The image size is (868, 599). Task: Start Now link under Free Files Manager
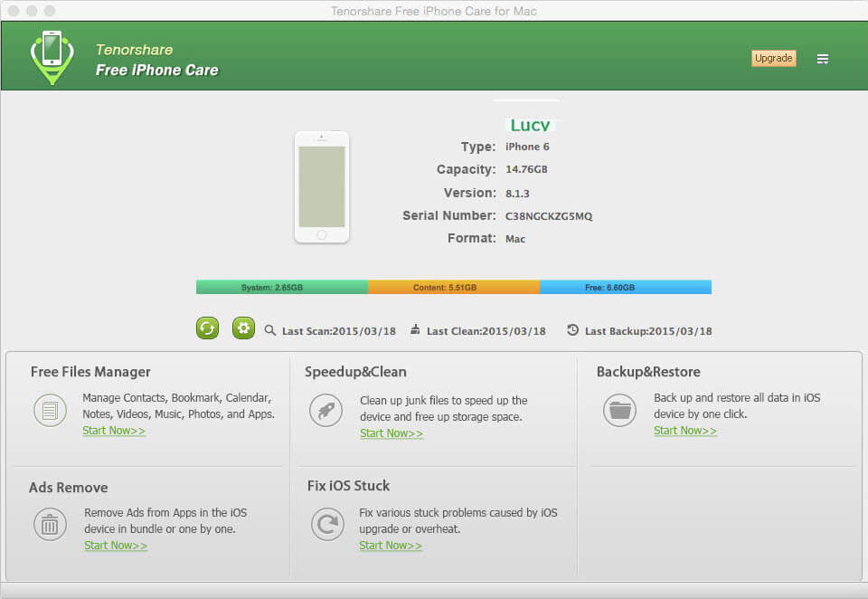[x=114, y=431]
